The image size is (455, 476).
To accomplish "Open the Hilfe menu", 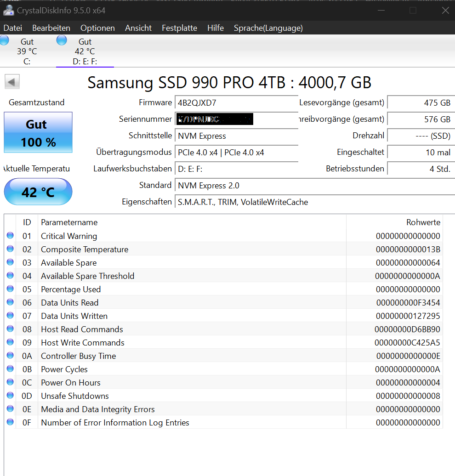I will (216, 28).
